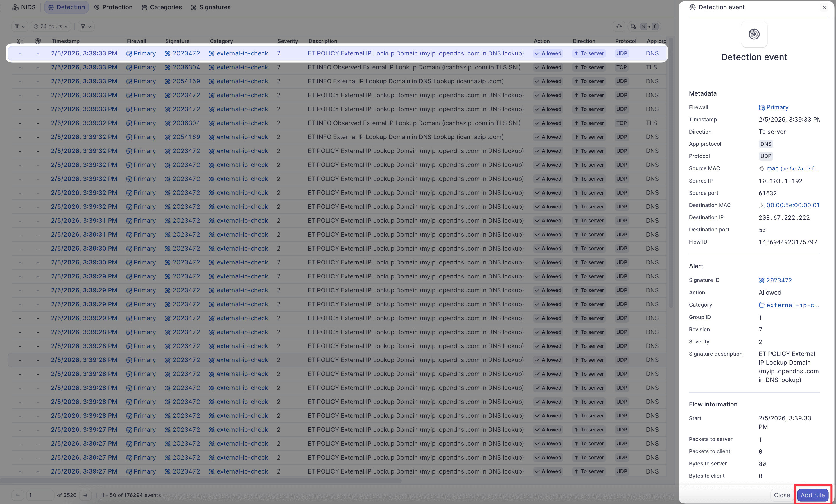836x504 pixels.
Task: Open the table columns dropdown
Action: [x=20, y=26]
